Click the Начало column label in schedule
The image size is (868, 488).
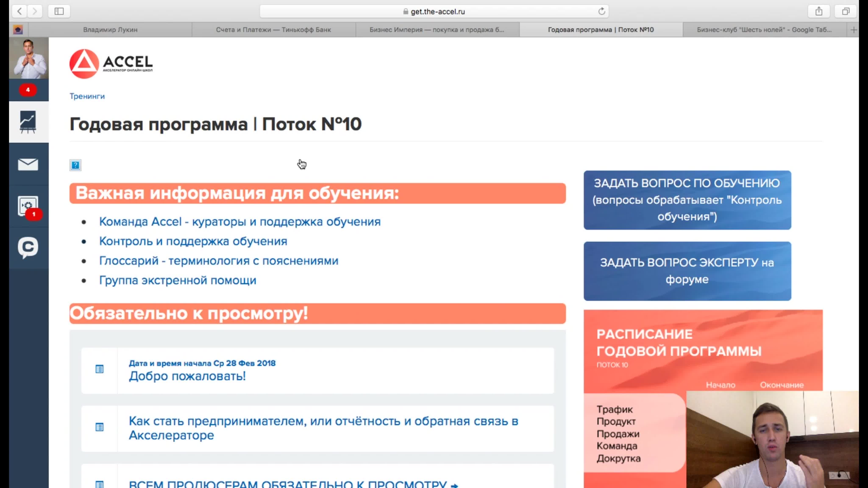pyautogui.click(x=721, y=385)
